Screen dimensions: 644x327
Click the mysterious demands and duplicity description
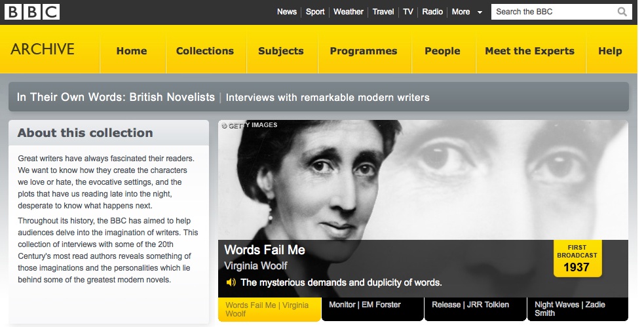[341, 282]
